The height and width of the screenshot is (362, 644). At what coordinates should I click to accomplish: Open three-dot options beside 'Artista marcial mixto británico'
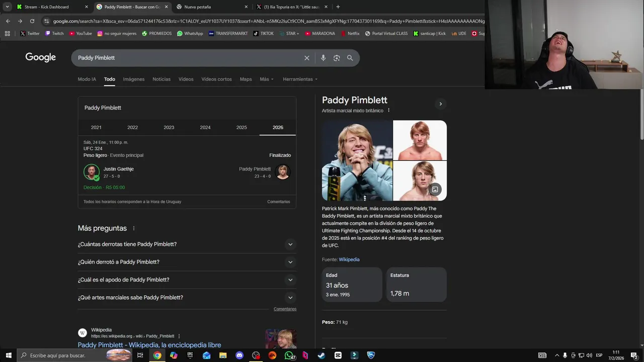tap(388, 111)
